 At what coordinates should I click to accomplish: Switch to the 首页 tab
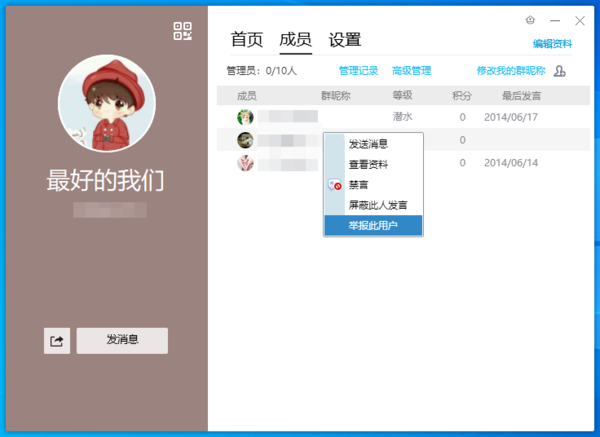point(247,40)
